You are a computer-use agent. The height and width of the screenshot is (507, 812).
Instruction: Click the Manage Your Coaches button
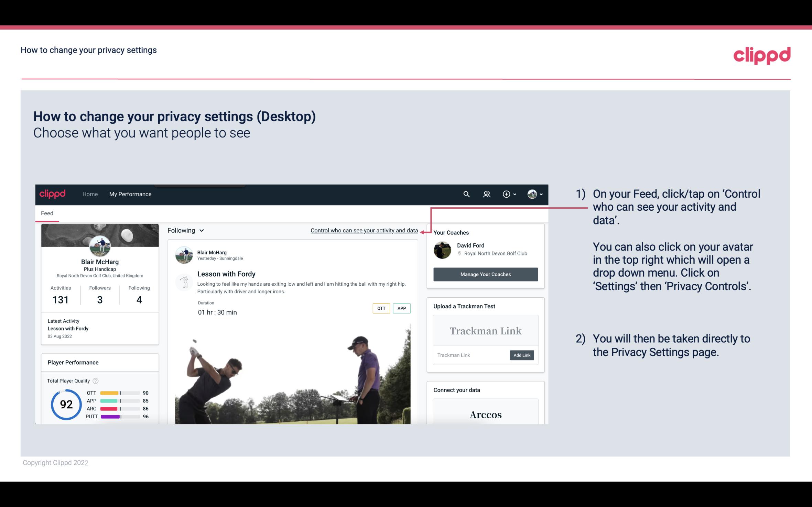[486, 274]
